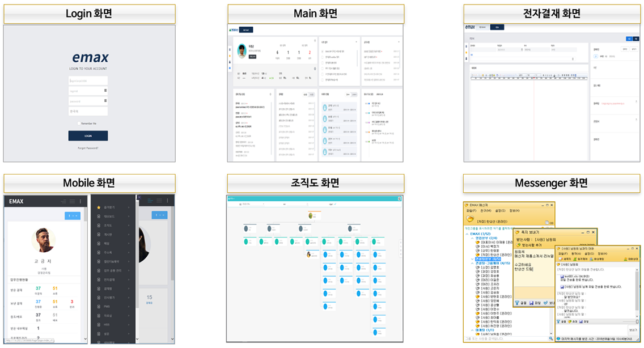644x348 pixels.
Task: Open 설정(S) menu in EMAX 메신저 window
Action: pos(500,211)
